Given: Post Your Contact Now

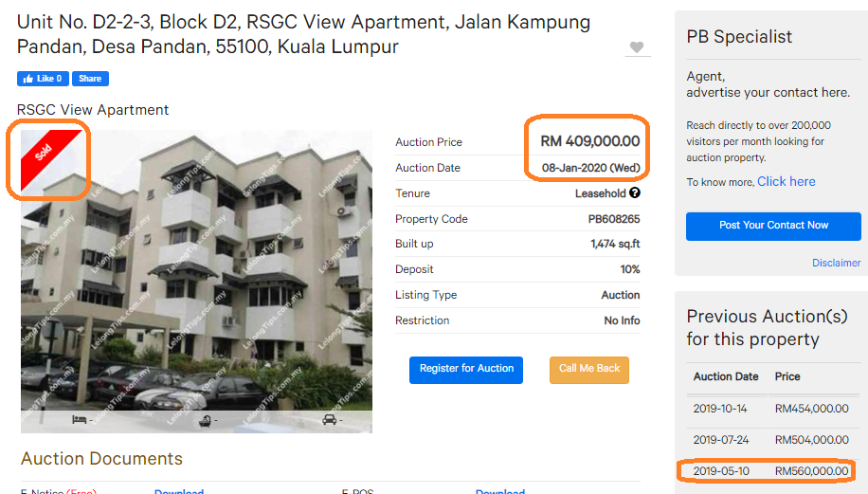Looking at the screenshot, I should pyautogui.click(x=773, y=226).
